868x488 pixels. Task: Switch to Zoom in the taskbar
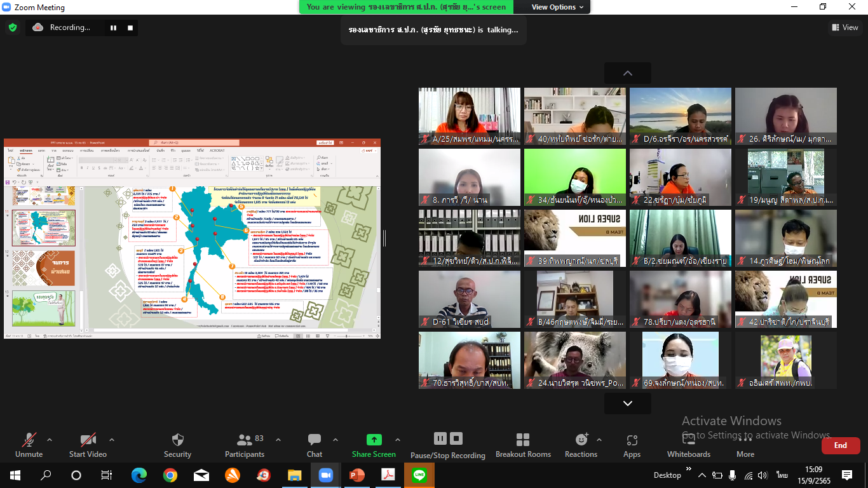click(326, 475)
